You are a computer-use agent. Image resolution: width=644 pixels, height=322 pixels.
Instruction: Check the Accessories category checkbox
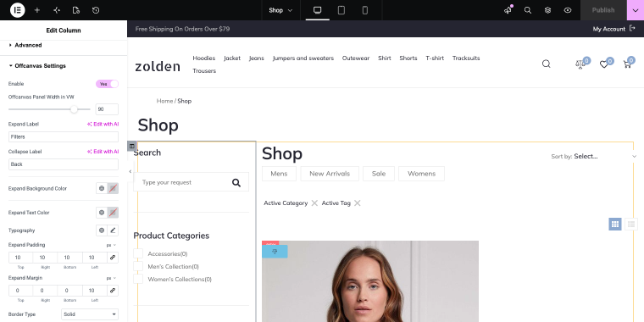tap(138, 253)
